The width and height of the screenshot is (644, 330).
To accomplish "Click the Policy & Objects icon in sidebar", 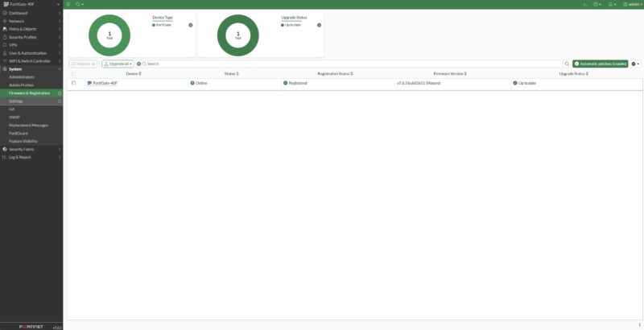I will pyautogui.click(x=5, y=29).
